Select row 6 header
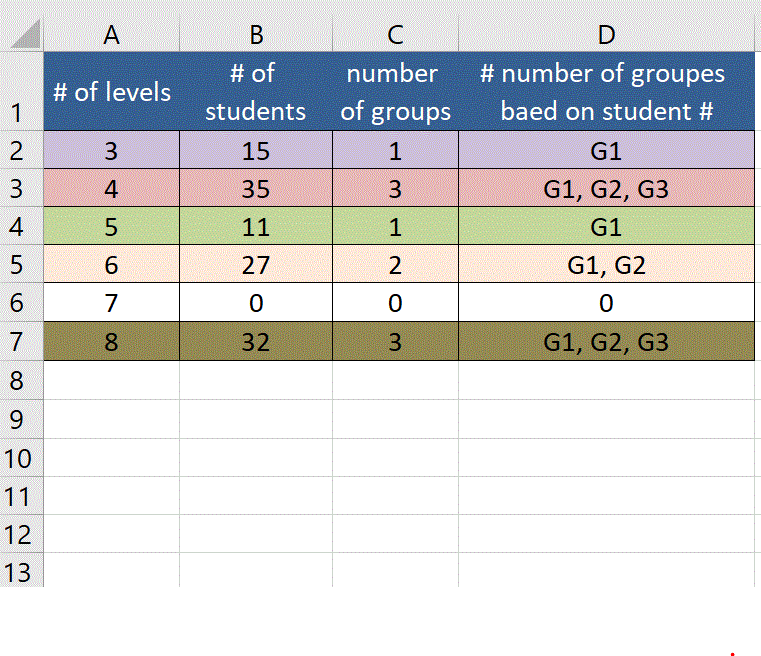761x656 pixels. tap(21, 302)
